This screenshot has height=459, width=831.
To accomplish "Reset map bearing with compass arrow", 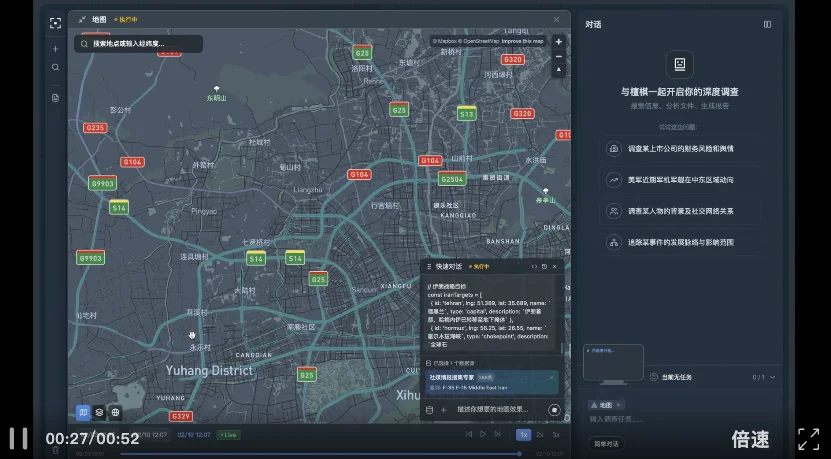I will (x=559, y=71).
